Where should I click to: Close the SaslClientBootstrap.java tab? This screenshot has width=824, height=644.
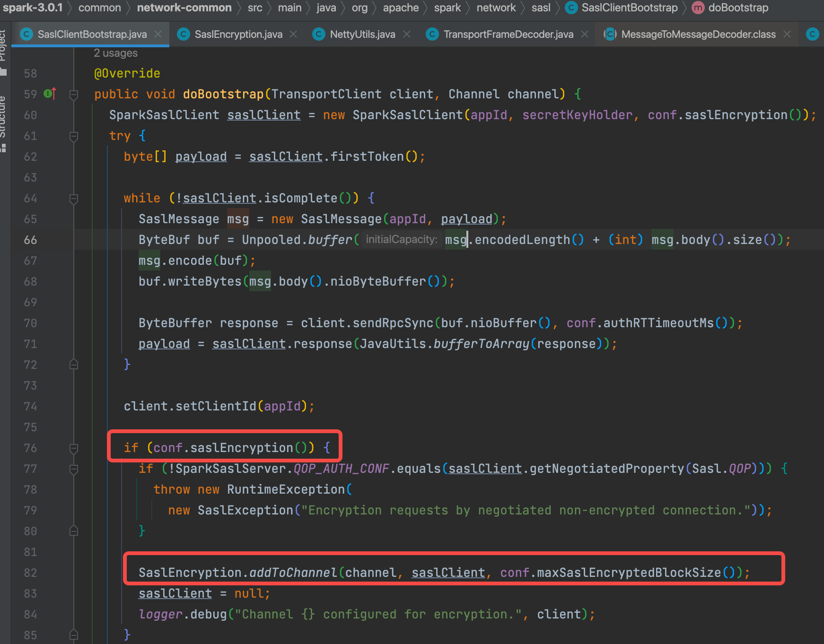pyautogui.click(x=158, y=34)
